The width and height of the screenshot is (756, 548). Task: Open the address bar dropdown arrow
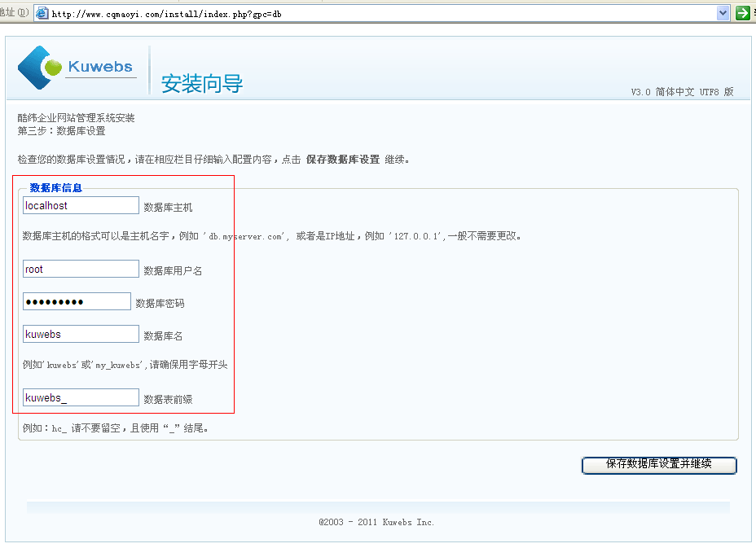pyautogui.click(x=723, y=13)
